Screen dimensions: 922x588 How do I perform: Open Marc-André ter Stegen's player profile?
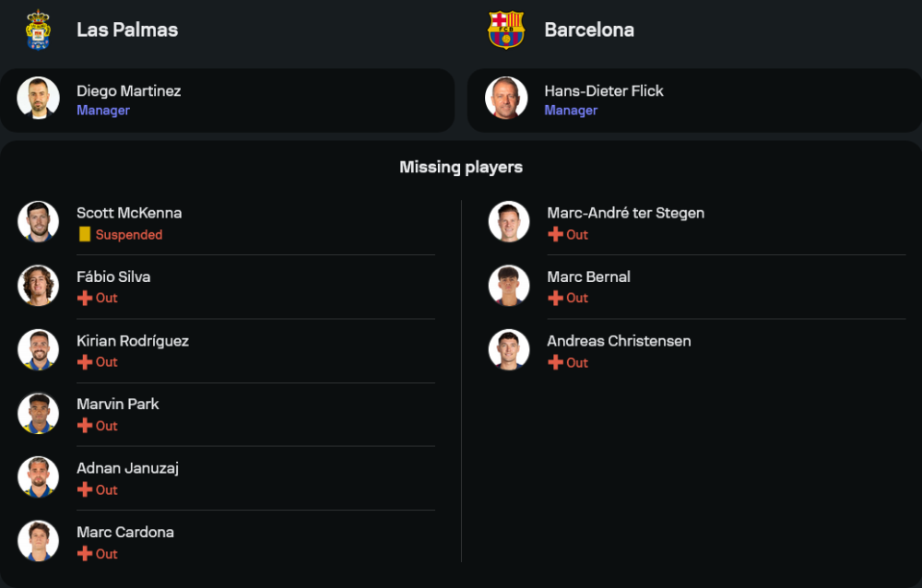[625, 213]
